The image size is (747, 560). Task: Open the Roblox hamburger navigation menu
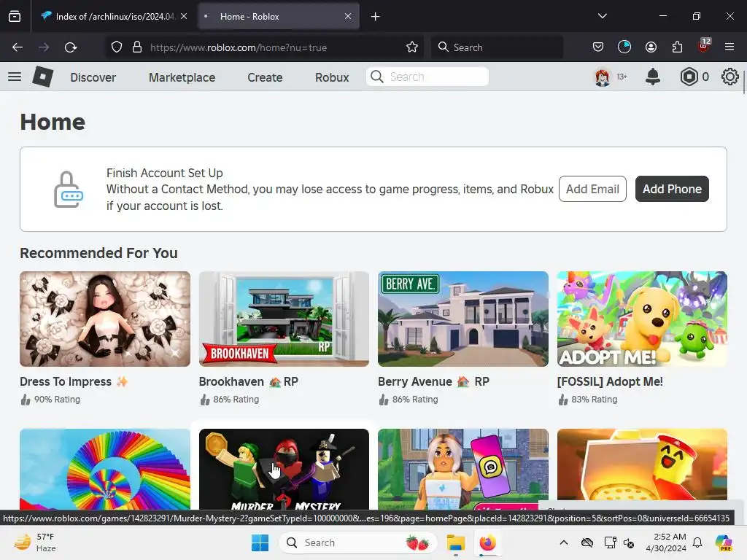point(15,77)
